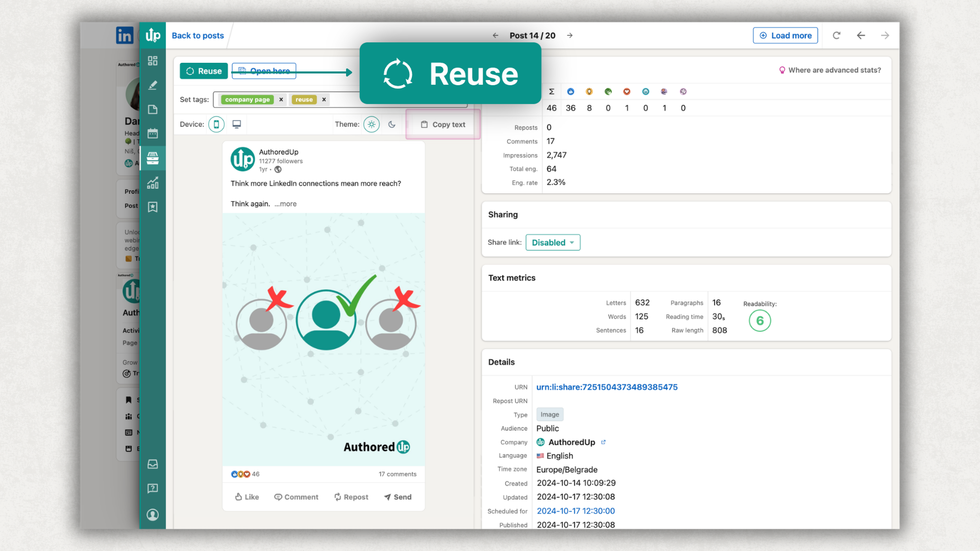980x551 pixels.
Task: Click the 'Post 14 / 20' counter
Action: click(532, 36)
